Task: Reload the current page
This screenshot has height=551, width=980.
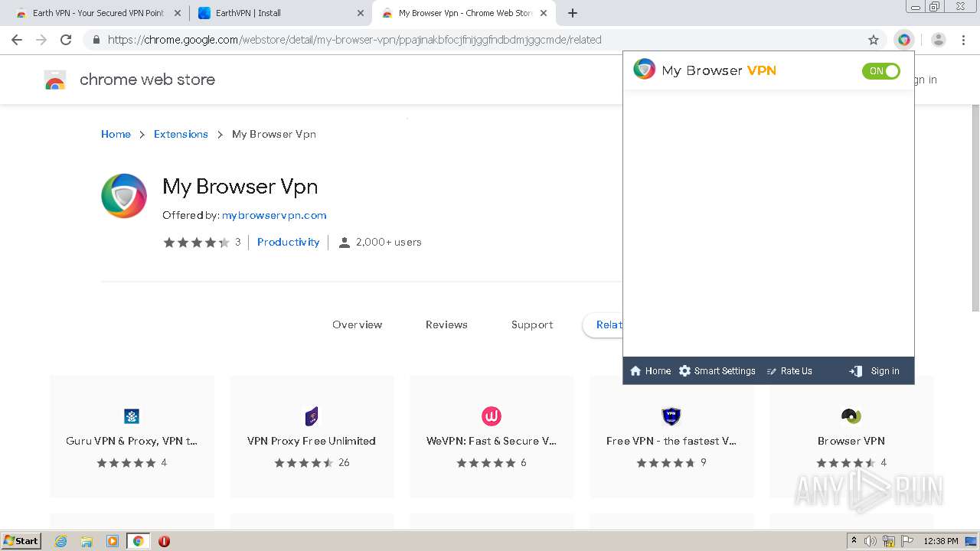Action: [66, 40]
